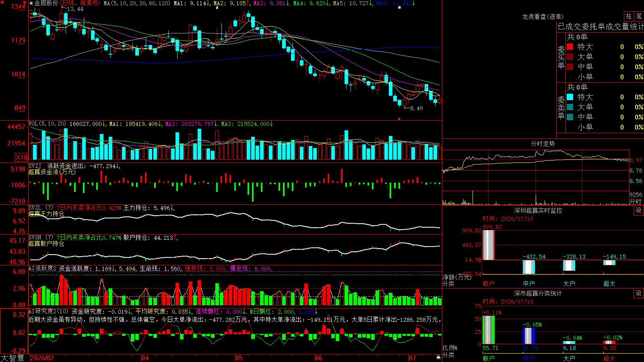This screenshot has width=644, height=362.
Task: Click the 07 month marker on the time axis
Action: tap(413, 358)
